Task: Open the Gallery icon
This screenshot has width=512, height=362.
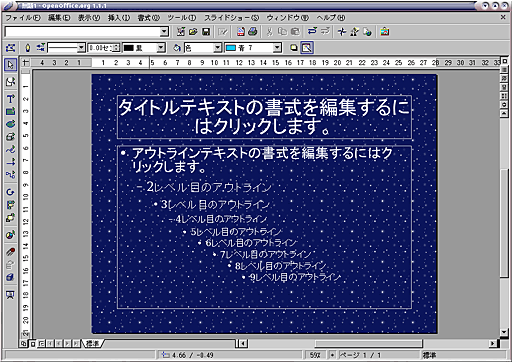Action: 385,32
